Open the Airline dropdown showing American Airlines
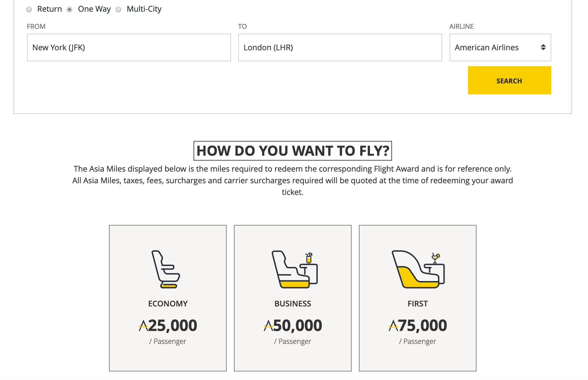588x380 pixels. point(496,47)
